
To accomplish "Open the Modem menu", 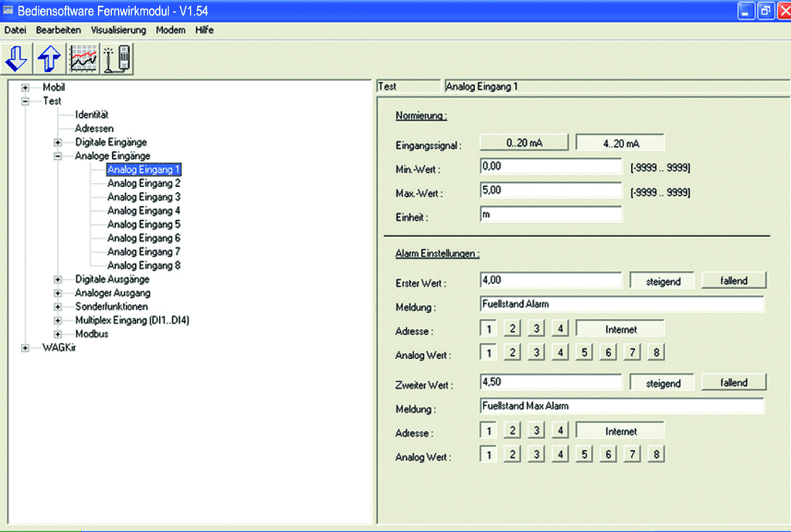I will [x=170, y=30].
